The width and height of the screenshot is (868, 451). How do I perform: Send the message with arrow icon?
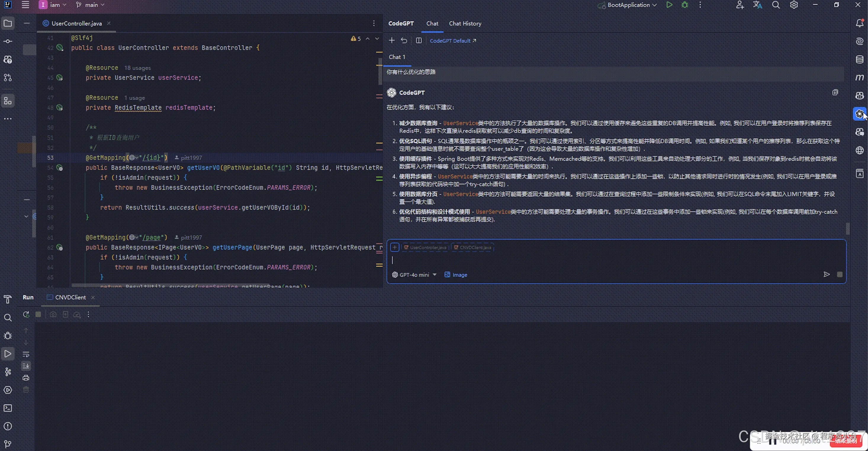point(826,274)
